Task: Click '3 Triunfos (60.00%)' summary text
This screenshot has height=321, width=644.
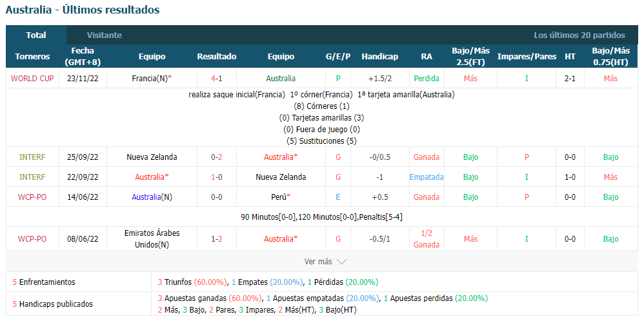Action: [x=192, y=282]
